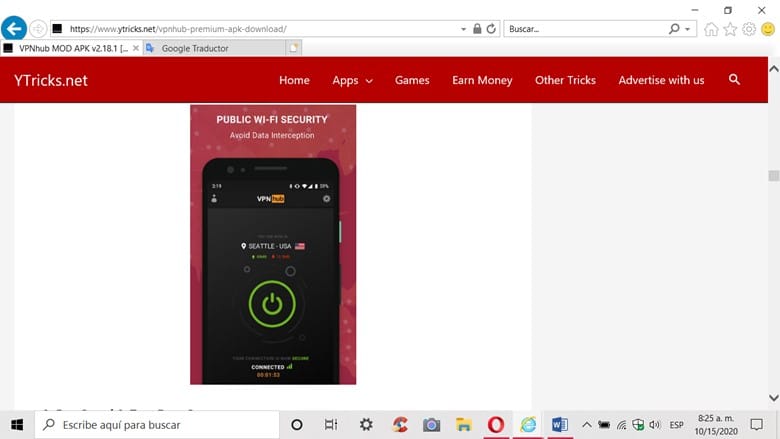
Task: Open the Advertise with us menu item
Action: (661, 80)
